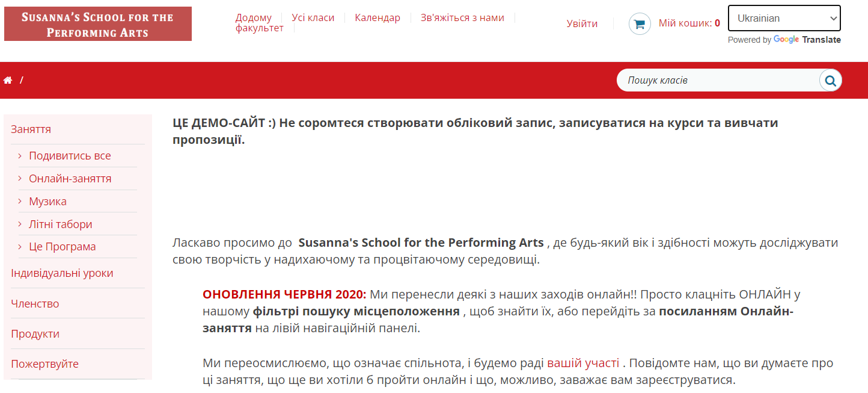This screenshot has height=393, width=868.
Task: Click the Мій кошик: 0 link
Action: coord(689,23)
